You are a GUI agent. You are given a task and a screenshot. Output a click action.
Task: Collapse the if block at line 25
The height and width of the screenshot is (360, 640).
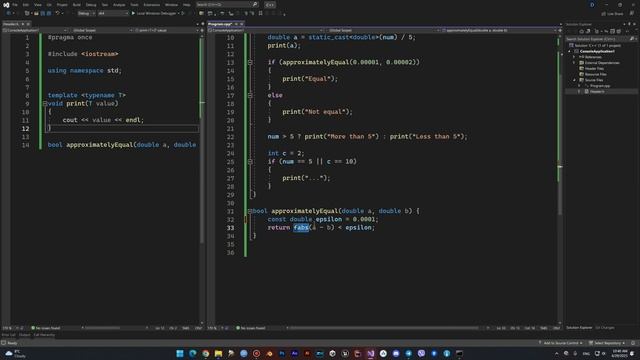pyautogui.click(x=250, y=162)
